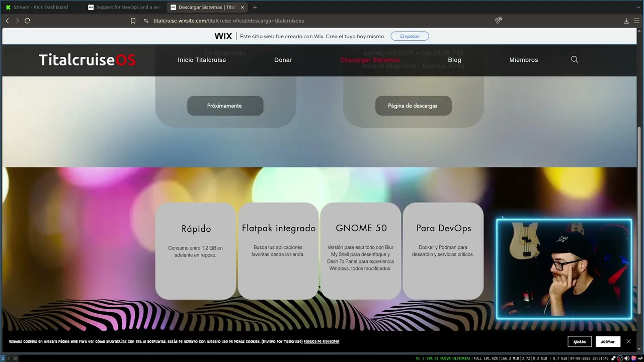Open the browser downloads icon
The image size is (644, 362).
coord(626,21)
